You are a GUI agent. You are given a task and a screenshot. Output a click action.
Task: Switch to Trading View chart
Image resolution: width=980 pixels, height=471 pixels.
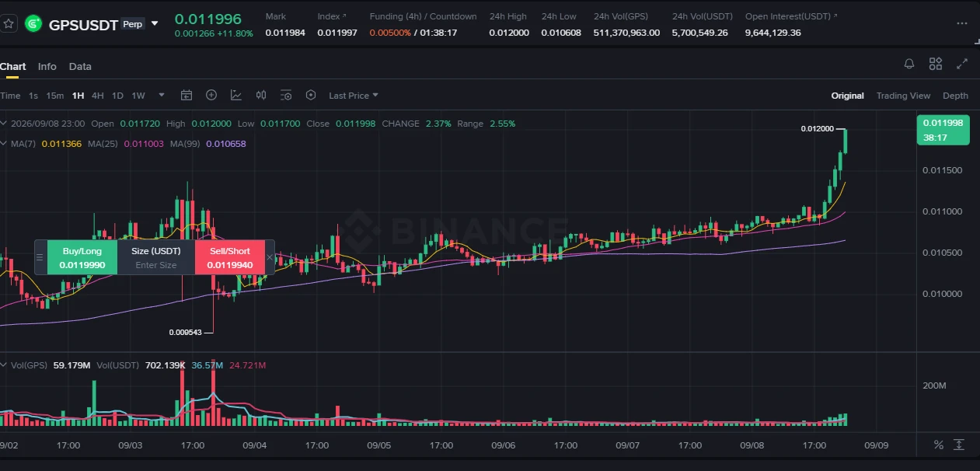(x=903, y=96)
